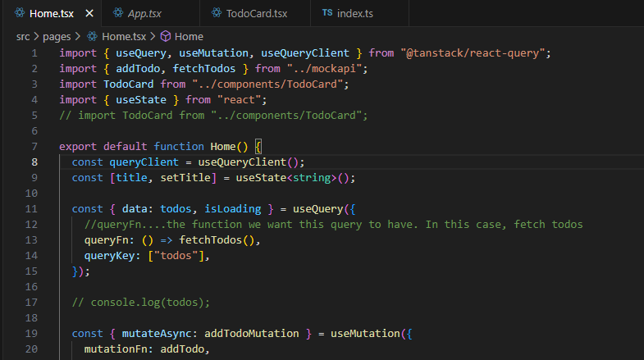The height and width of the screenshot is (360, 644).
Task: Select the src breadcrumb
Action: point(23,37)
